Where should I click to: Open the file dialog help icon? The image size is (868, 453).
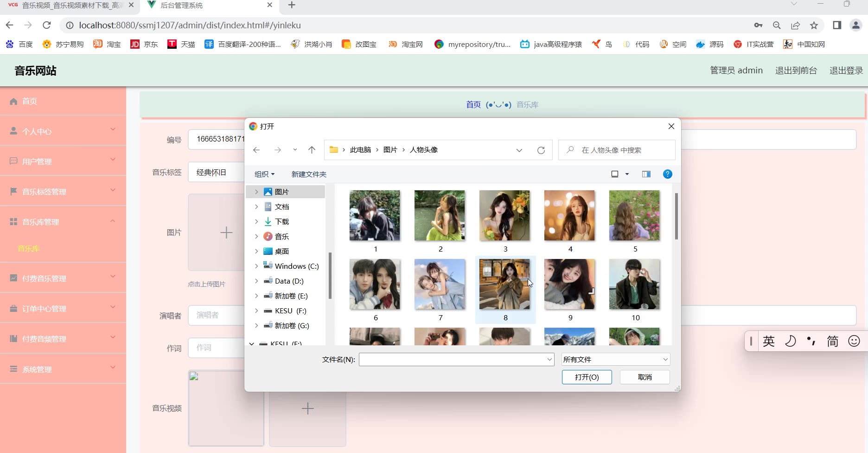coord(667,174)
